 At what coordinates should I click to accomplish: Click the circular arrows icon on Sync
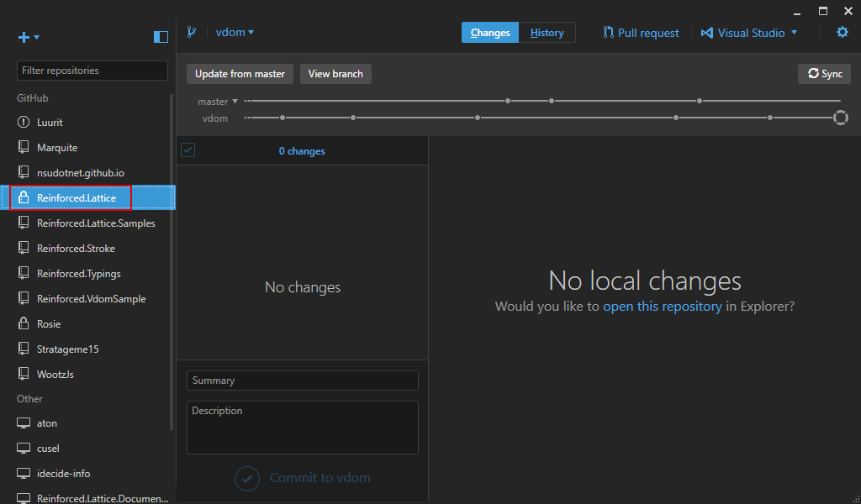coord(813,73)
